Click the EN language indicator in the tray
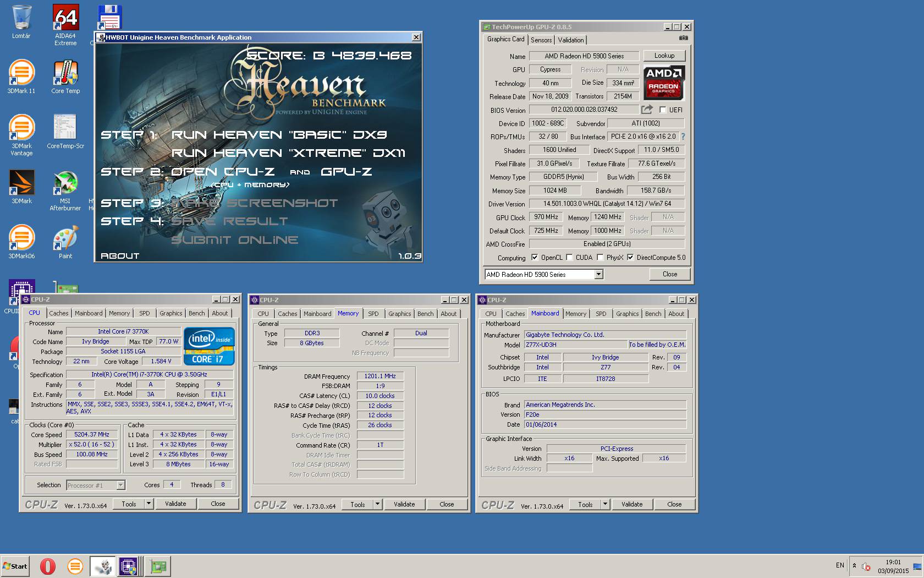 tap(840, 565)
